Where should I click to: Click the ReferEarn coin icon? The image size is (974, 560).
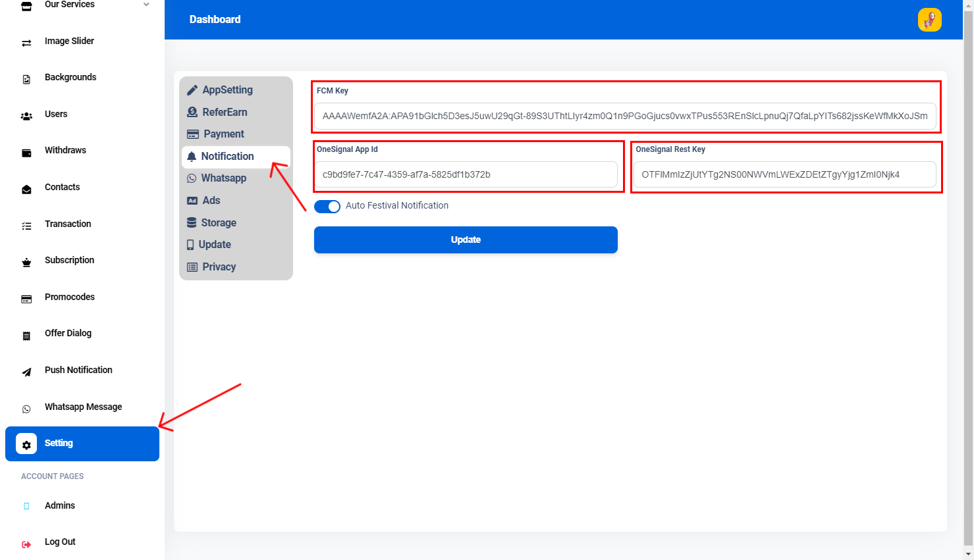pyautogui.click(x=192, y=113)
